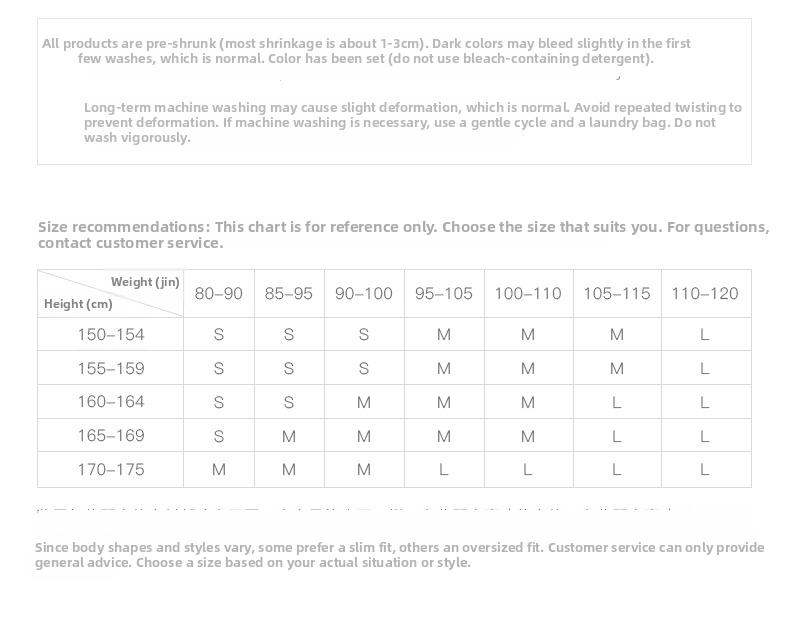Select the 110–120 weight column header
The height and width of the screenshot is (621, 790).
705,294
